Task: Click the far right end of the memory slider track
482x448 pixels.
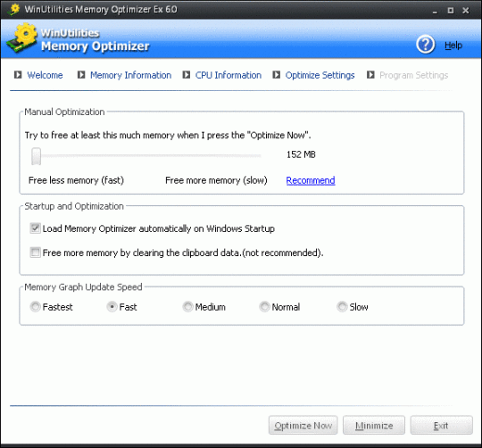Action: point(260,156)
